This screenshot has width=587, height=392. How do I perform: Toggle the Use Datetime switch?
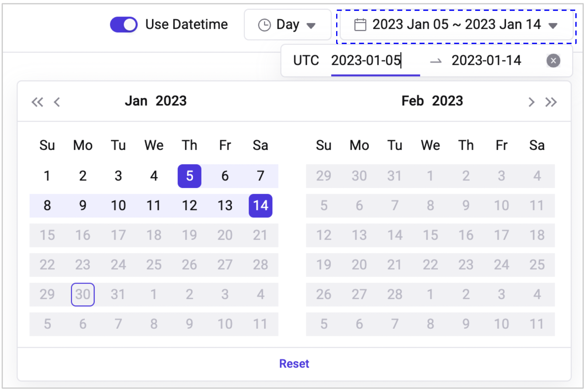[x=124, y=25]
